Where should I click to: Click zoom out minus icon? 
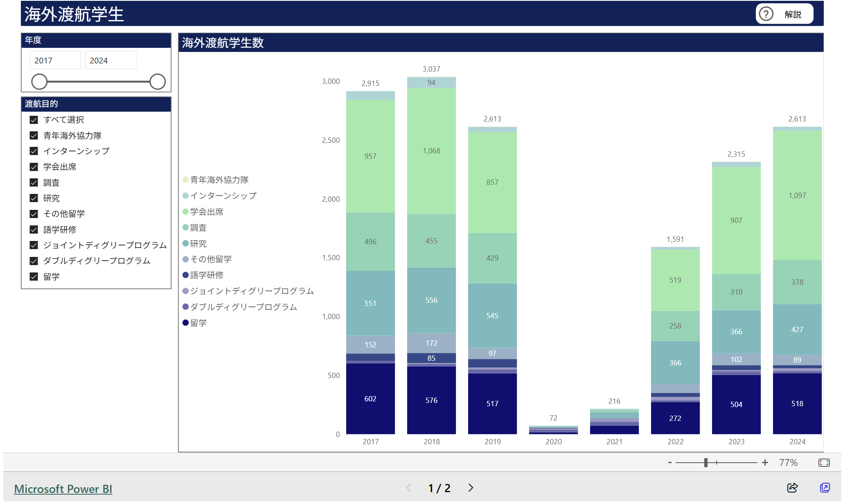tap(670, 463)
